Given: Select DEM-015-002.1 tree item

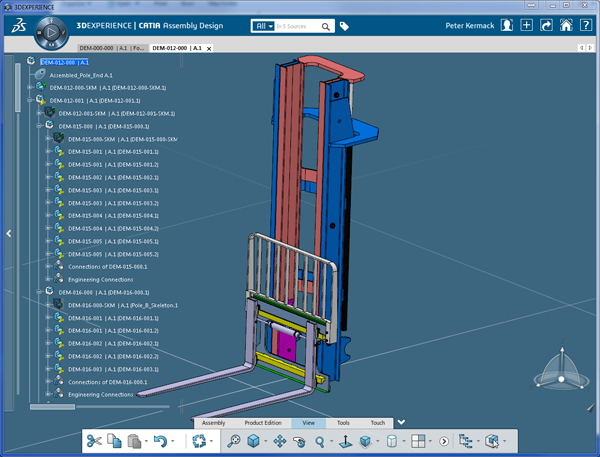Looking at the screenshot, I should coord(113,178).
